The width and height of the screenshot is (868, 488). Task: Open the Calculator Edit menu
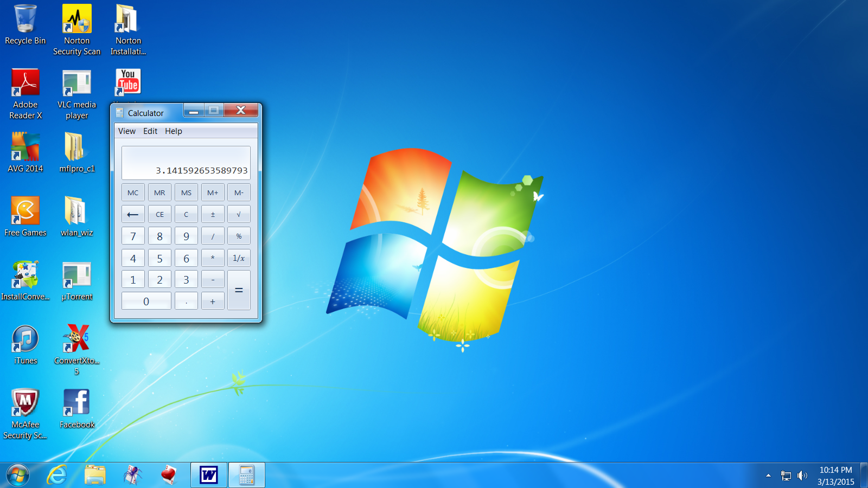coord(150,131)
